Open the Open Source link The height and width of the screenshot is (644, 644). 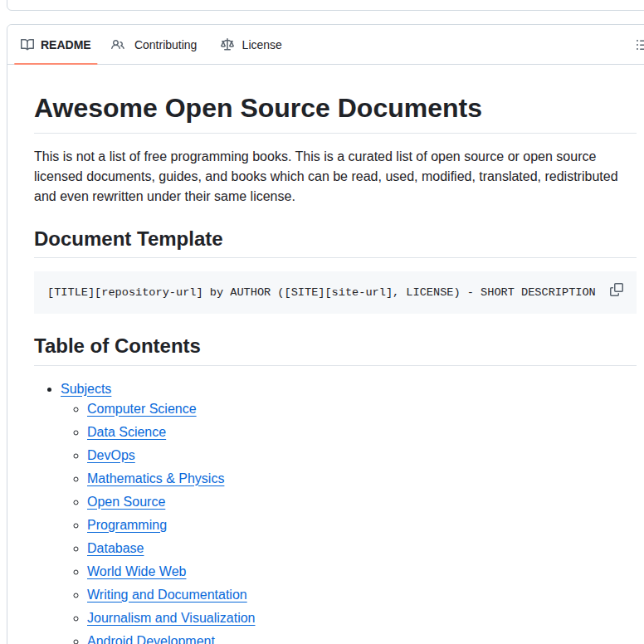coord(126,501)
